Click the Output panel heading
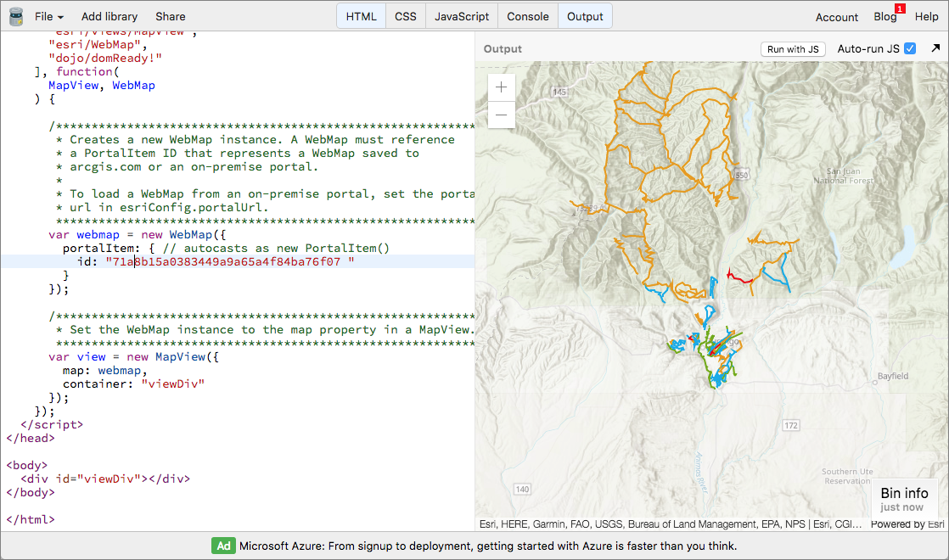949x560 pixels. (x=503, y=49)
